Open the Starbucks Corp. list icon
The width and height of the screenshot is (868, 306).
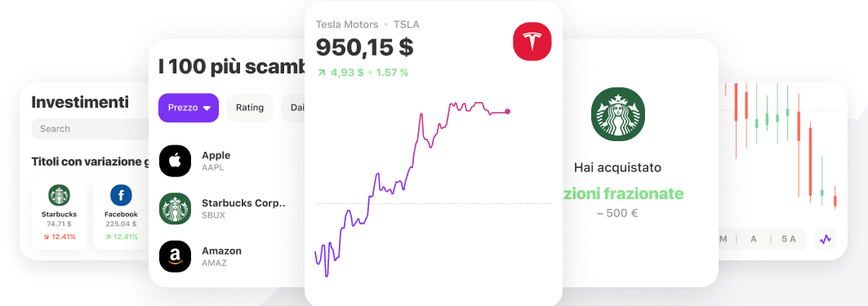(175, 208)
